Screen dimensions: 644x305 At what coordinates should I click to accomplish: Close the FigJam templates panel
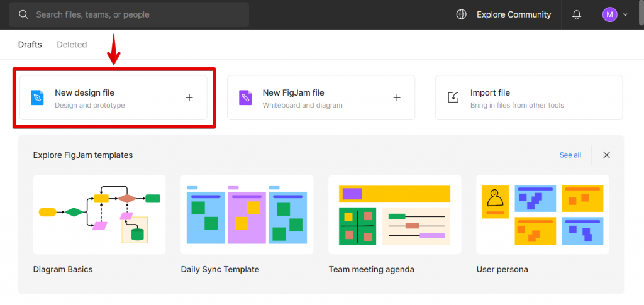[606, 155]
